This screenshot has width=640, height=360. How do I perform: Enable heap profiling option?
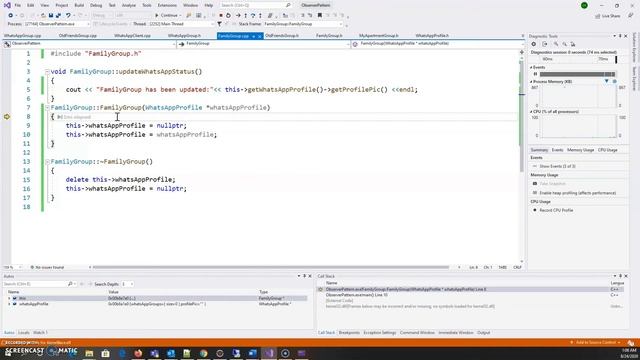click(574, 193)
